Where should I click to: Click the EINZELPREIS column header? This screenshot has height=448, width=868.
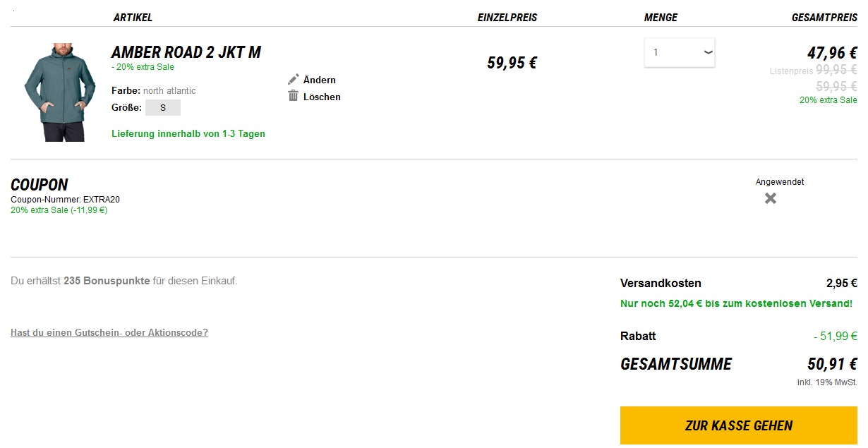point(507,18)
